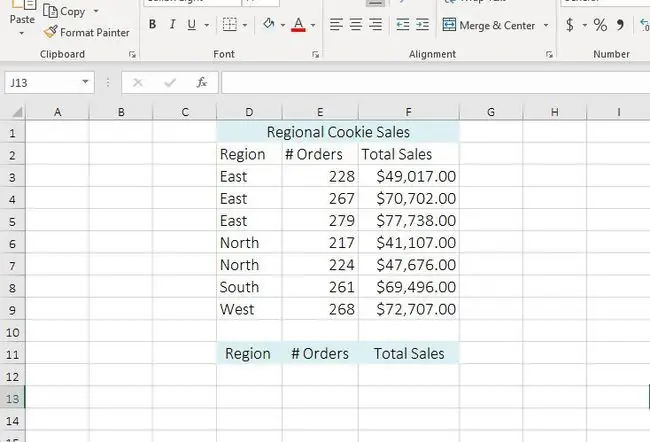Open Alignment group dialog launcher
This screenshot has height=442, width=650.
tap(549, 54)
